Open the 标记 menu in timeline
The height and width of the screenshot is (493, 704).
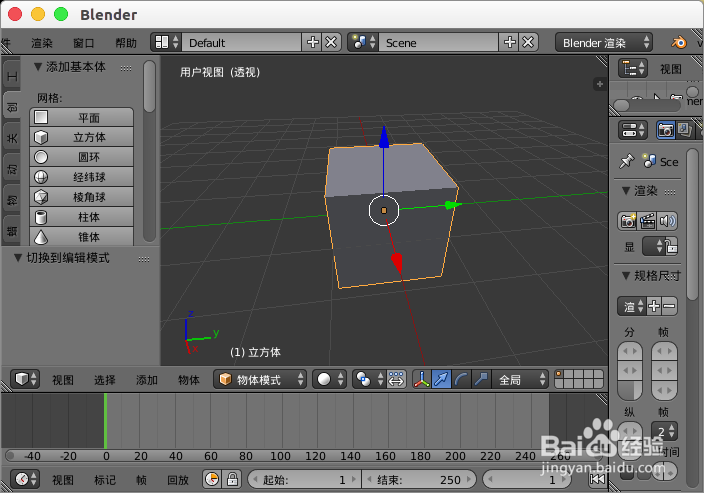coord(105,480)
